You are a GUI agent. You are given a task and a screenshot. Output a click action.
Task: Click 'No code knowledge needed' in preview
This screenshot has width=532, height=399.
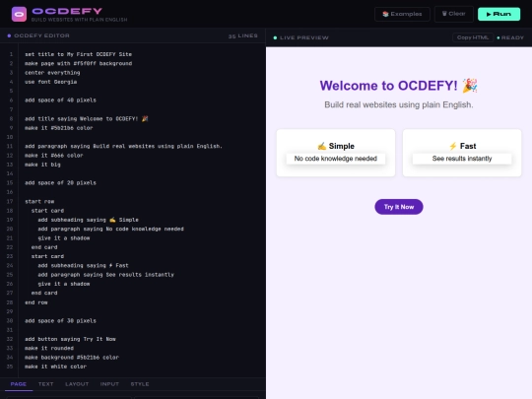tap(336, 159)
